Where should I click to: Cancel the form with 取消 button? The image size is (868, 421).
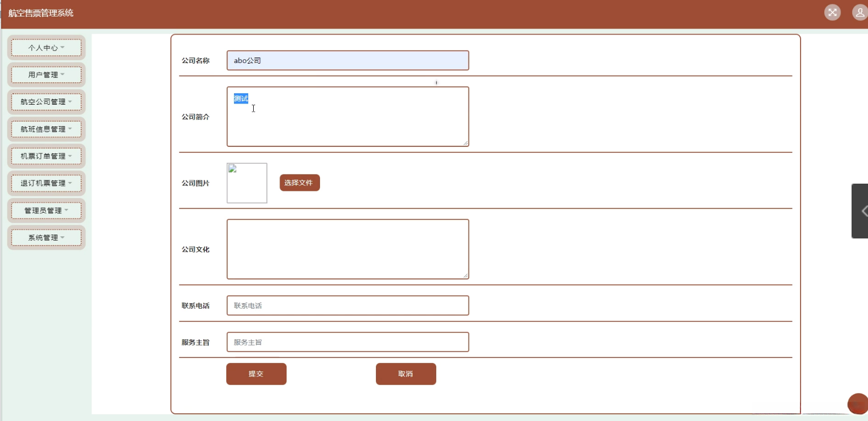point(406,374)
